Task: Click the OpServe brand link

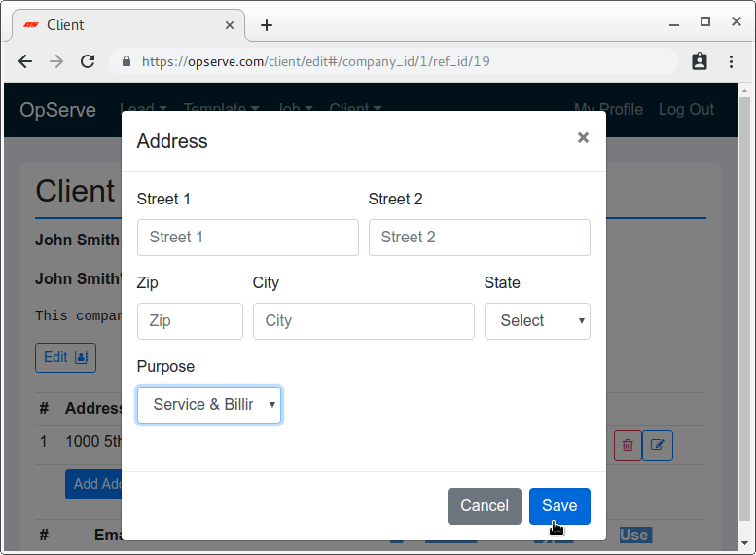Action: (57, 110)
